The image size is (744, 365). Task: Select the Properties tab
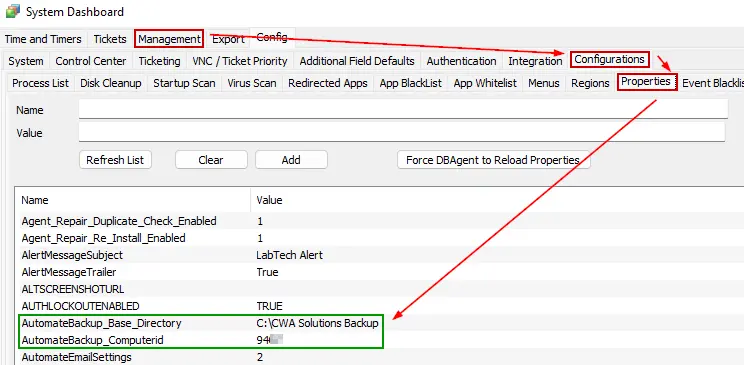click(646, 82)
